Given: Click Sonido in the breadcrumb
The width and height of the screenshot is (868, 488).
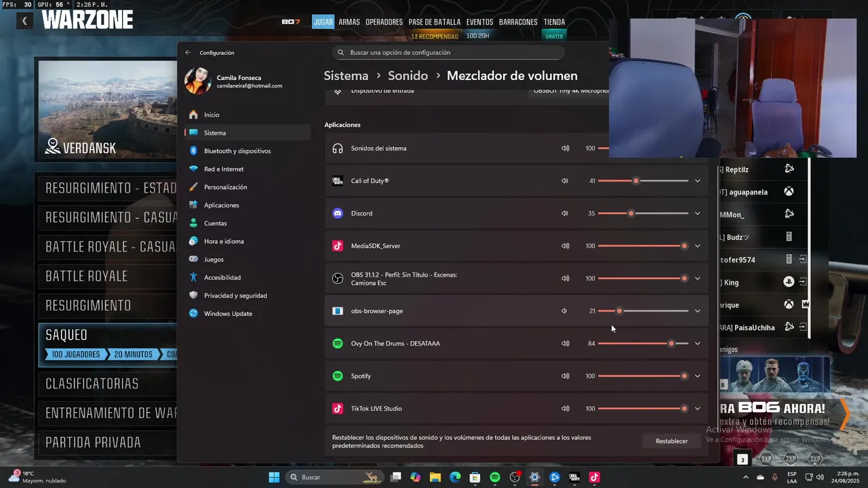Looking at the screenshot, I should click(x=408, y=76).
